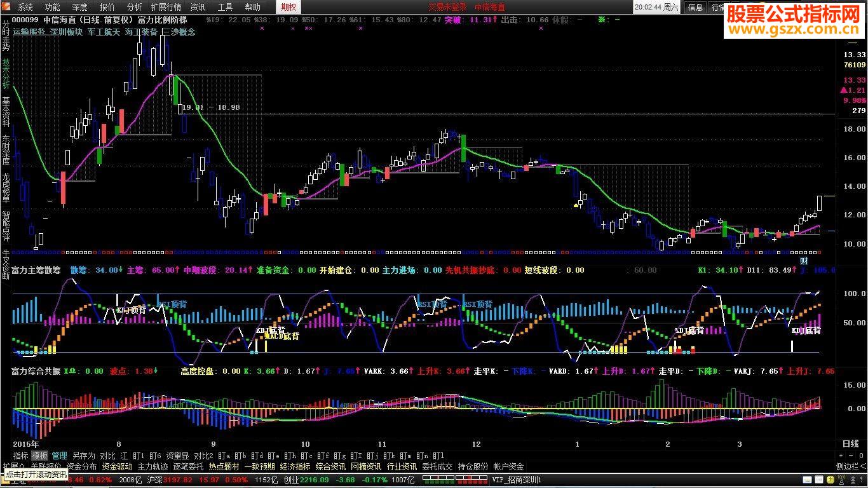Open the 智能点评 sidebar tab
This screenshot has height=488, width=868.
point(6,226)
